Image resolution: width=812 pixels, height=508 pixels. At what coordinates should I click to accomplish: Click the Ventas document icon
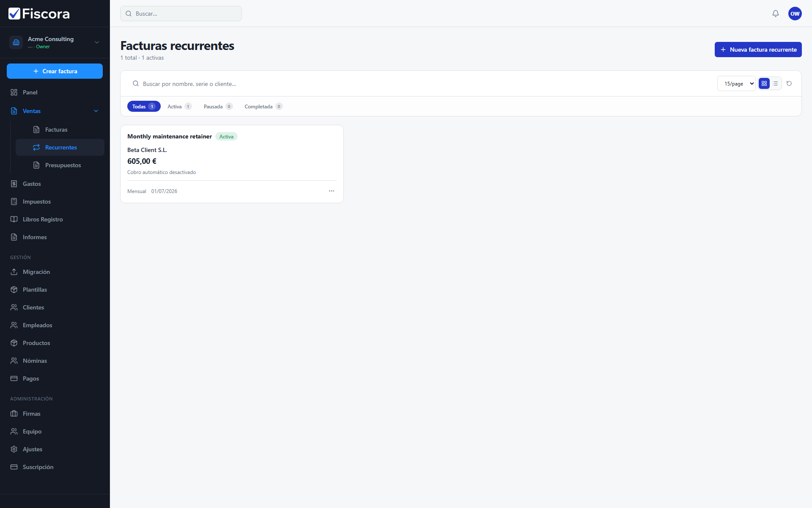(x=14, y=111)
